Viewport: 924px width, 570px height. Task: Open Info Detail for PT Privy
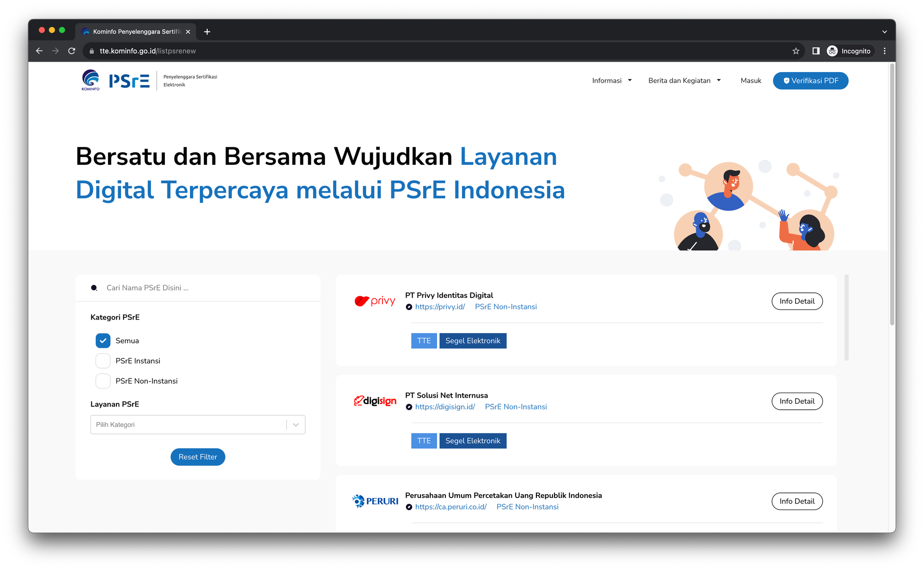[x=797, y=301]
